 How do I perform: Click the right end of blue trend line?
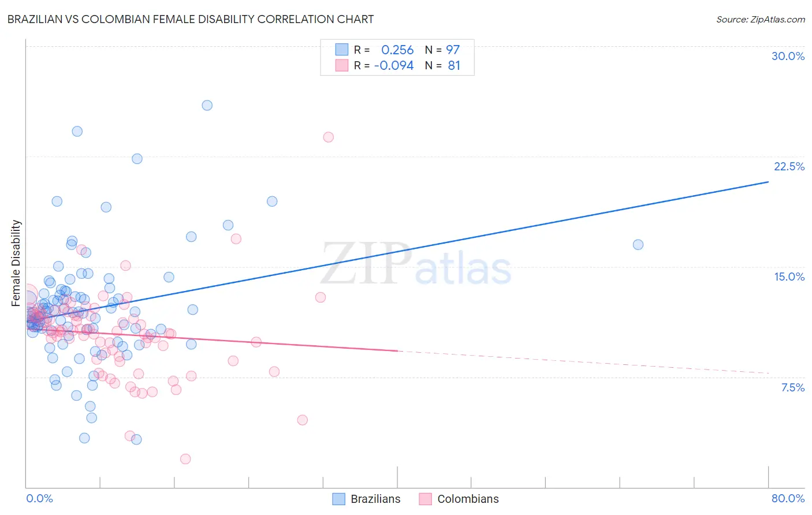[768, 182]
